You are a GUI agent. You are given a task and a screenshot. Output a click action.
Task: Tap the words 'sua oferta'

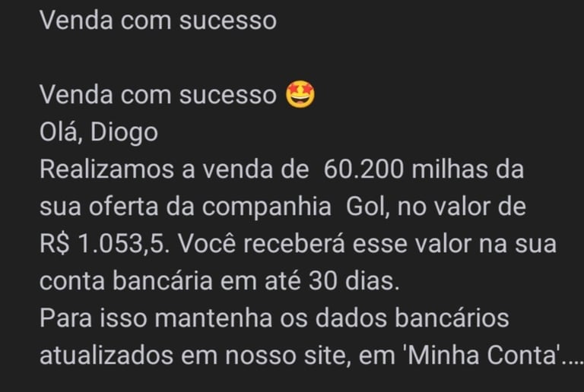[x=99, y=207]
